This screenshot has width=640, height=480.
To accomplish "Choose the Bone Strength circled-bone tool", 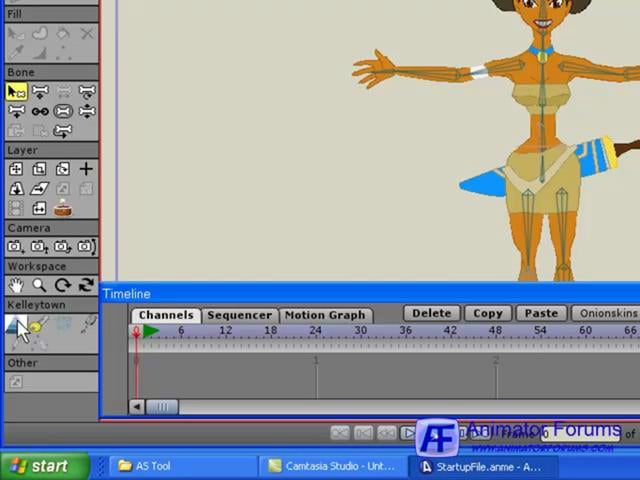I will pyautogui.click(x=63, y=111).
